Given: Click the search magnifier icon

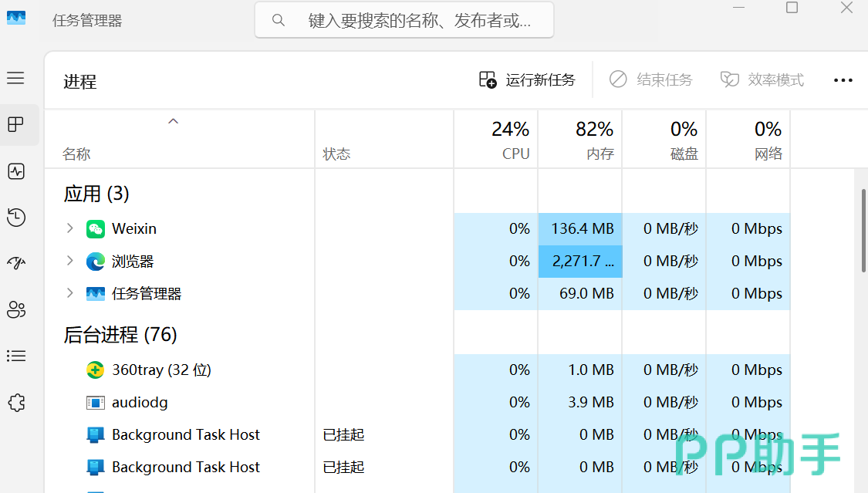Looking at the screenshot, I should point(279,21).
